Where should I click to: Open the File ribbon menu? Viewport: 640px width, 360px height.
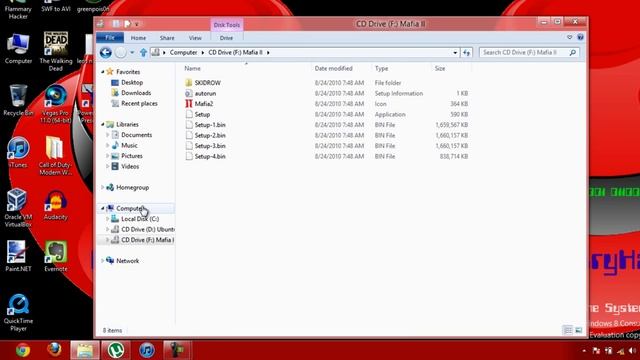pyautogui.click(x=110, y=38)
